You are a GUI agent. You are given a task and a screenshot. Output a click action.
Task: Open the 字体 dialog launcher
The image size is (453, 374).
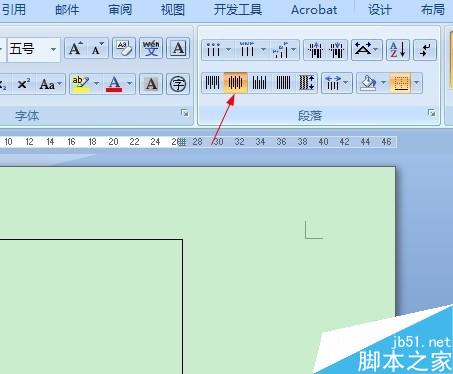pyautogui.click(x=185, y=113)
